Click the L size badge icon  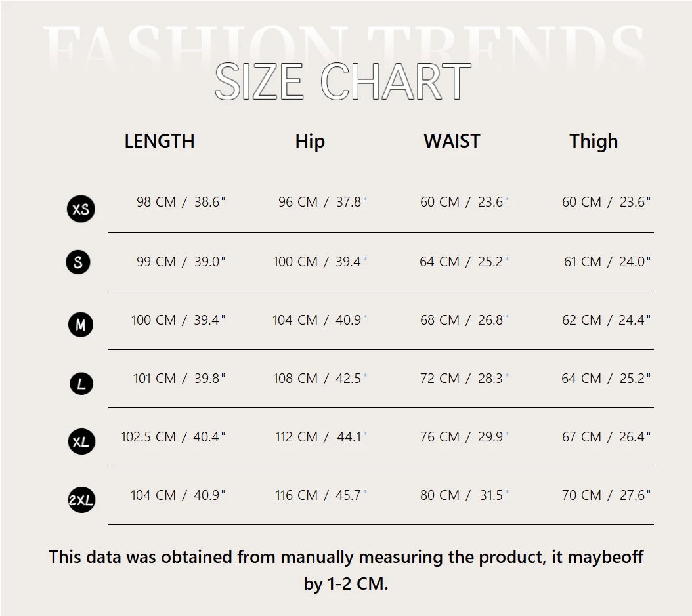coord(81,384)
